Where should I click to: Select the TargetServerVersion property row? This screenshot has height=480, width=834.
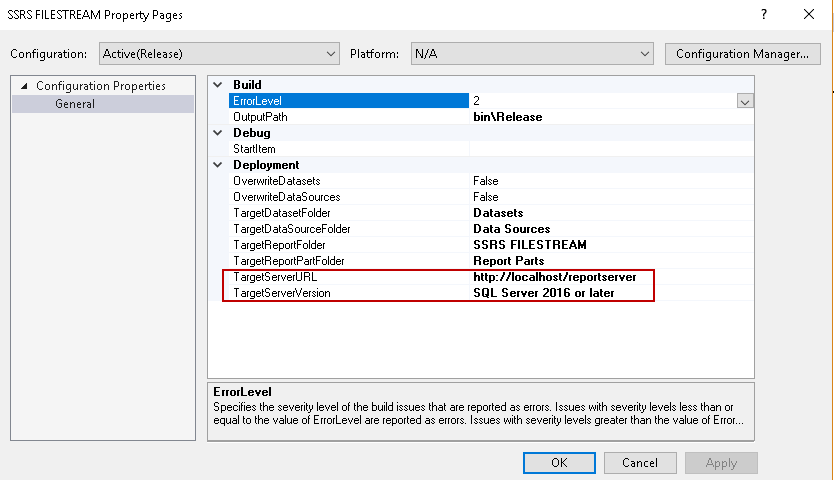(281, 293)
